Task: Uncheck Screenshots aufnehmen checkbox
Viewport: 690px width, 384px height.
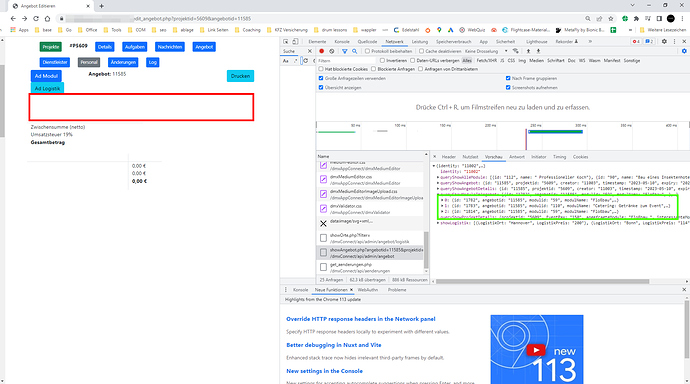Action: coord(508,88)
